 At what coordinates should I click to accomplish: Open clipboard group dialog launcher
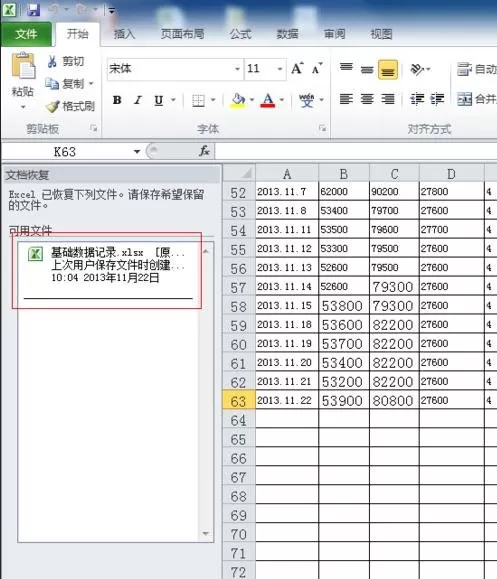[x=93, y=128]
